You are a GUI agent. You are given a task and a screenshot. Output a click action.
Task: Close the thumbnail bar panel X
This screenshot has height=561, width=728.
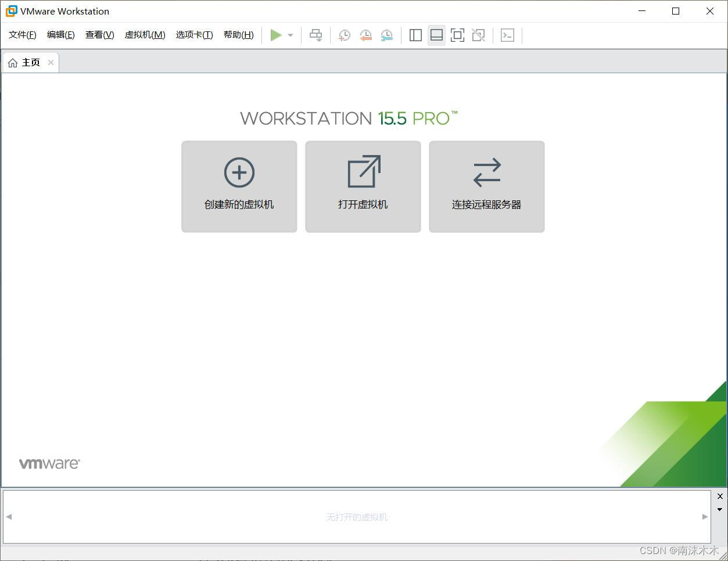[x=720, y=496]
